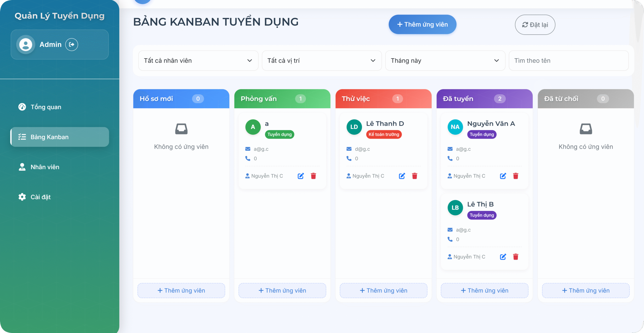Add a candidate in the Hồ sơ mới column
Viewport: 644px width, 333px height.
(x=181, y=290)
